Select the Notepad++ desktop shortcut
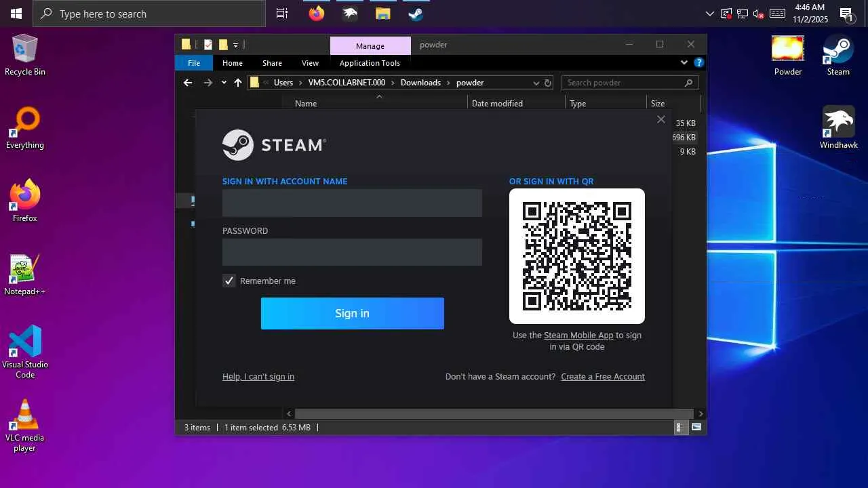Image resolution: width=868 pixels, height=488 pixels. click(x=25, y=274)
